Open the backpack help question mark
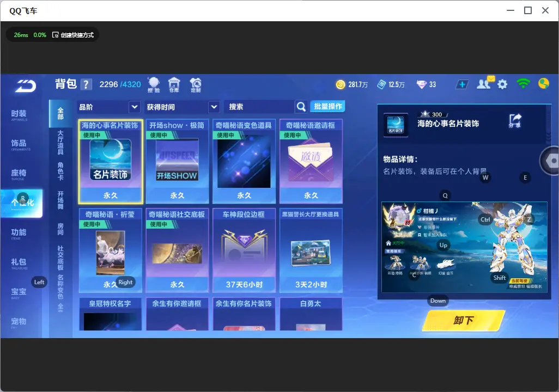Screen dimensions: 559x392 [86, 84]
